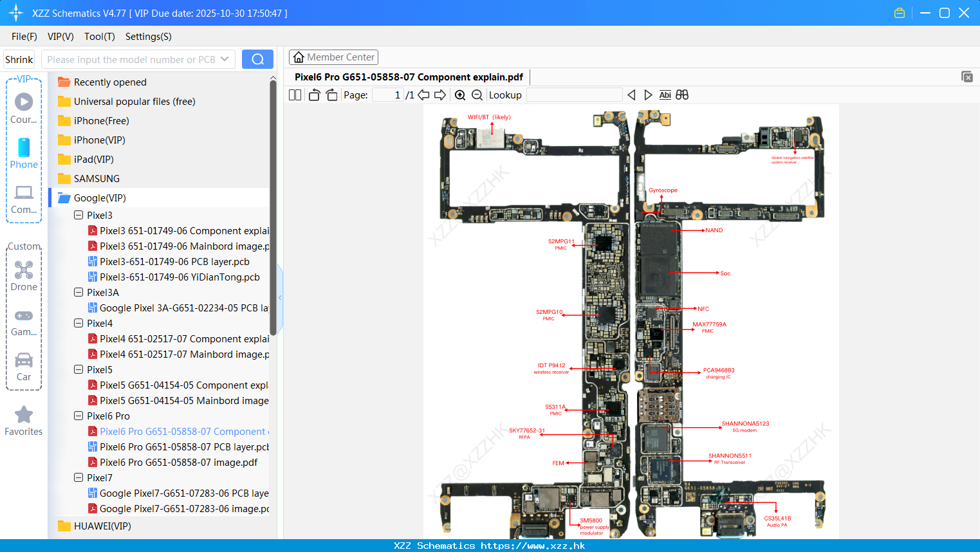Go to previous page arrow
The width and height of the screenshot is (980, 552).
423,95
